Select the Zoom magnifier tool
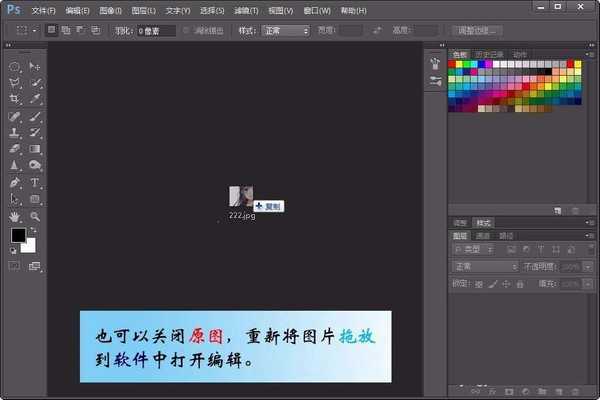The image size is (600, 400). [36, 216]
